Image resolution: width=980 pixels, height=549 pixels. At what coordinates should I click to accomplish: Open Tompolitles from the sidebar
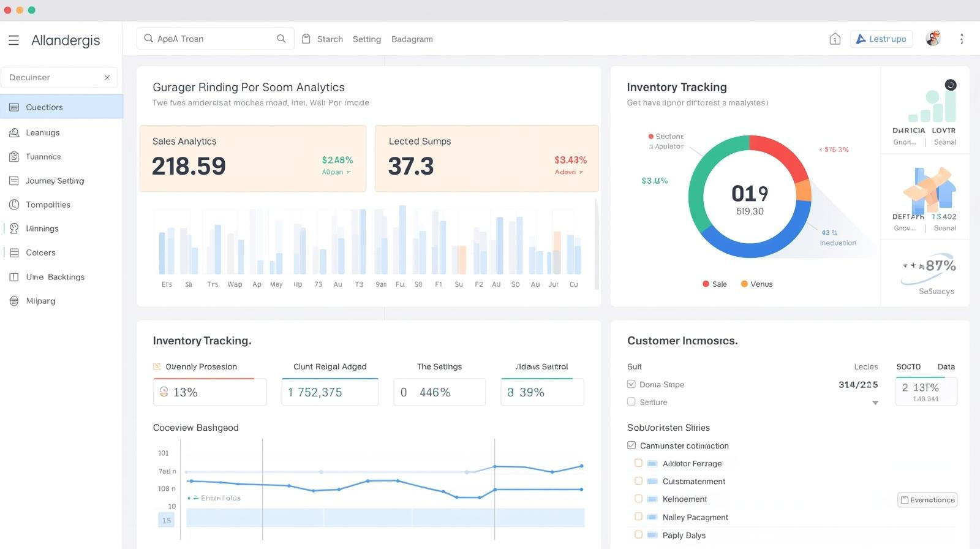[x=48, y=205]
